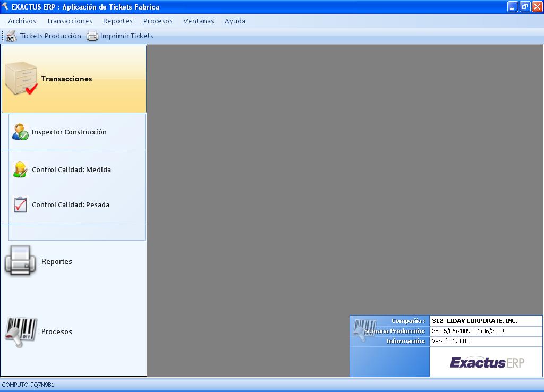Click the Imprimir Tickets printer icon
The image size is (544, 392).
[x=92, y=36]
